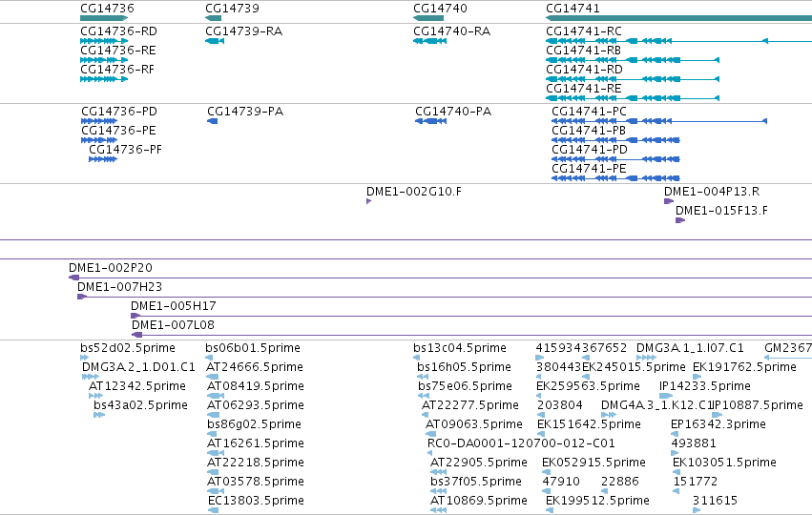Click EST EK199512.5prime label
The image size is (812, 515).
(597, 501)
